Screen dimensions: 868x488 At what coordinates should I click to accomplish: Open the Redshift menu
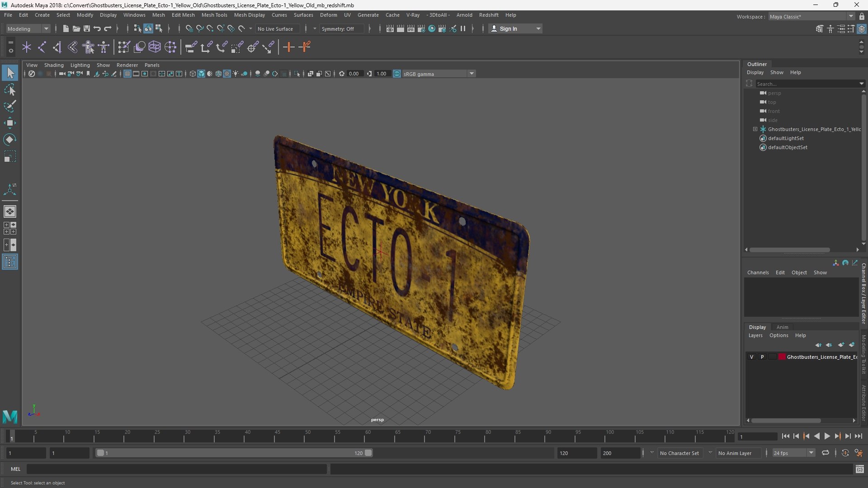489,15
